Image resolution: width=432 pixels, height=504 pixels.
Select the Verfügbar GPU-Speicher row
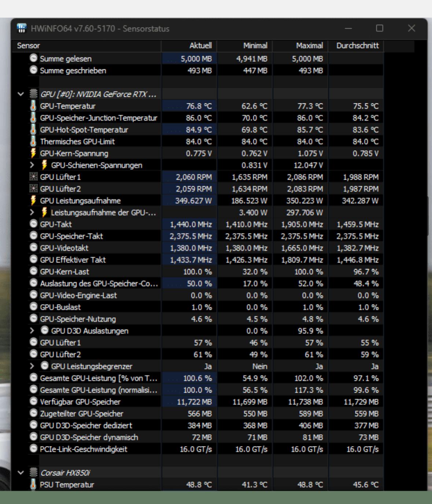198,402
